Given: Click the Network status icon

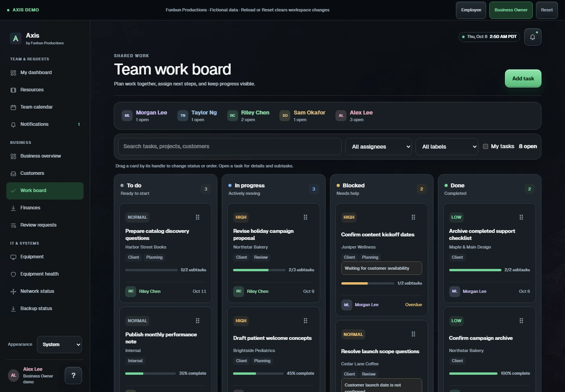Looking at the screenshot, I should (x=13, y=292).
